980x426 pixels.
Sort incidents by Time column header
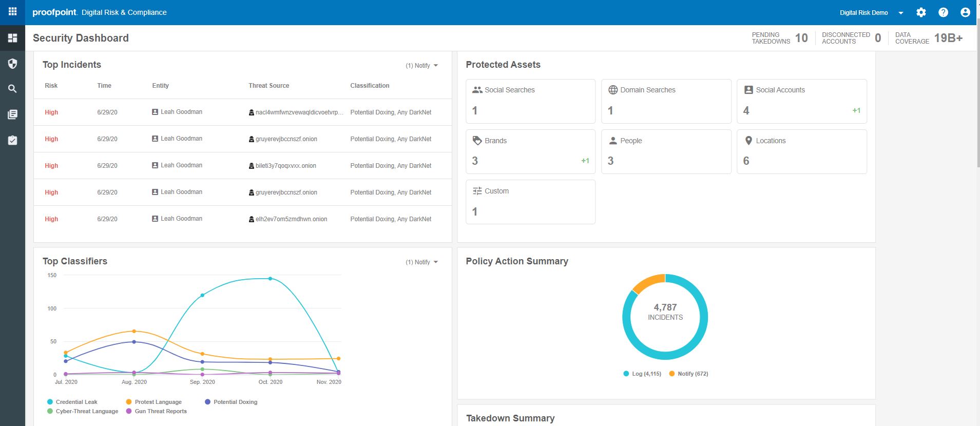[104, 86]
